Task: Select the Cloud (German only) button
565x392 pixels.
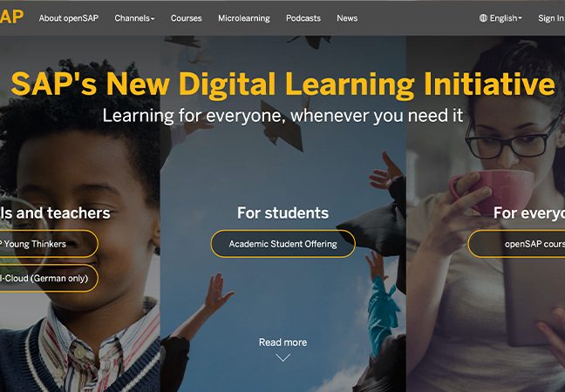Action: 49,278
